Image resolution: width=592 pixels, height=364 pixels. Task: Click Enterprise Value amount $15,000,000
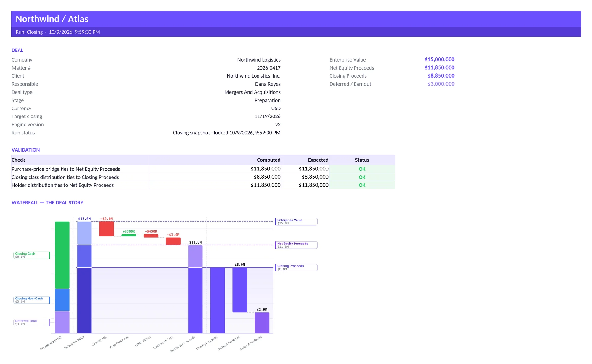(x=439, y=59)
